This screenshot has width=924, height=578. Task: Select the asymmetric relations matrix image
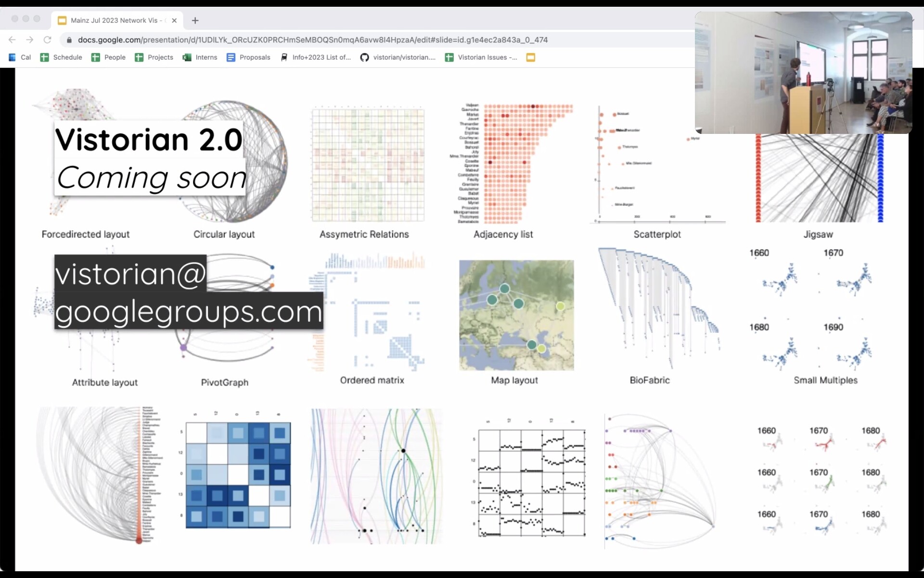point(368,165)
